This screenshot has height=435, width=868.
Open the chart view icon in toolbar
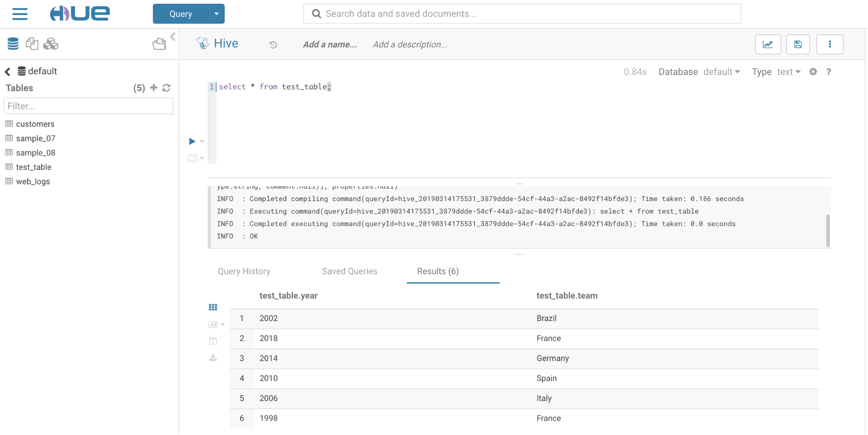pos(768,44)
